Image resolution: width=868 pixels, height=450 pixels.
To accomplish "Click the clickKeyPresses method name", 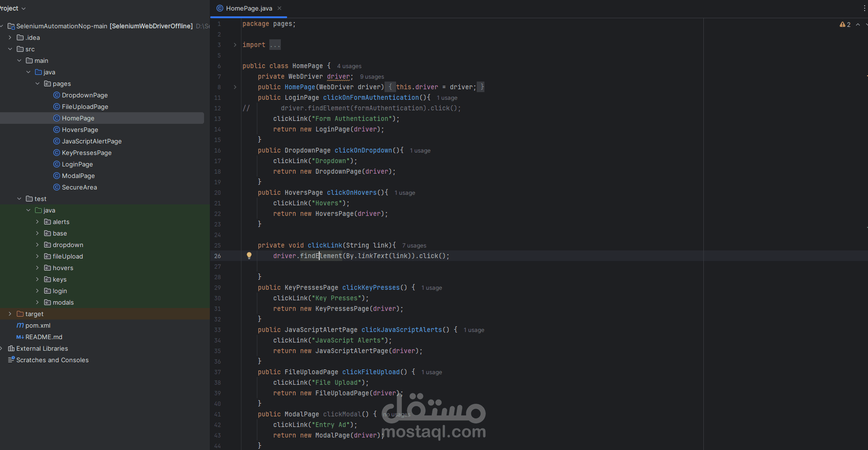I will pos(371,287).
